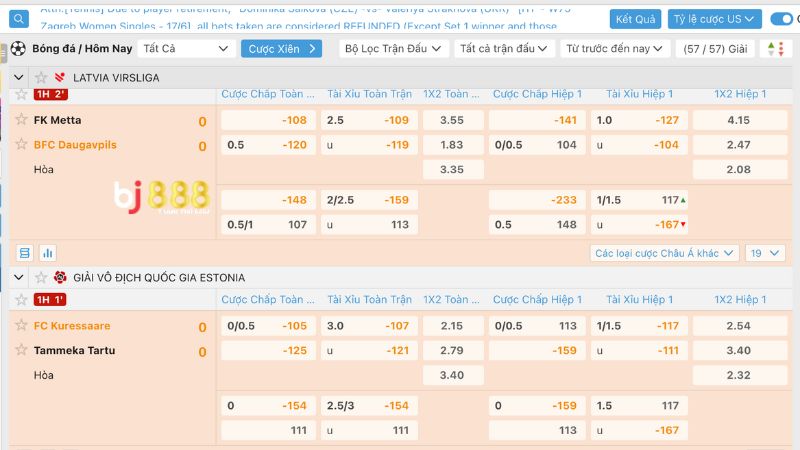This screenshot has width=800, height=450.
Task: Toggle favorite star for FK Metta
Action: (x=21, y=119)
